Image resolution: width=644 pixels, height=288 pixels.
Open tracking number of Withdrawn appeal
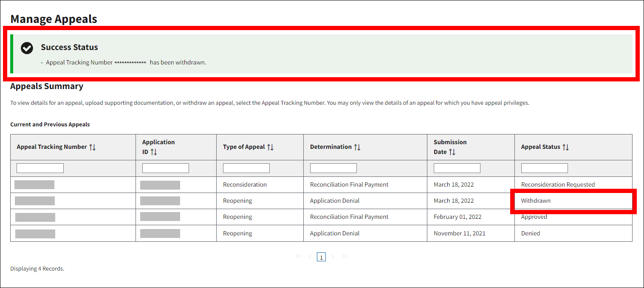tap(35, 201)
